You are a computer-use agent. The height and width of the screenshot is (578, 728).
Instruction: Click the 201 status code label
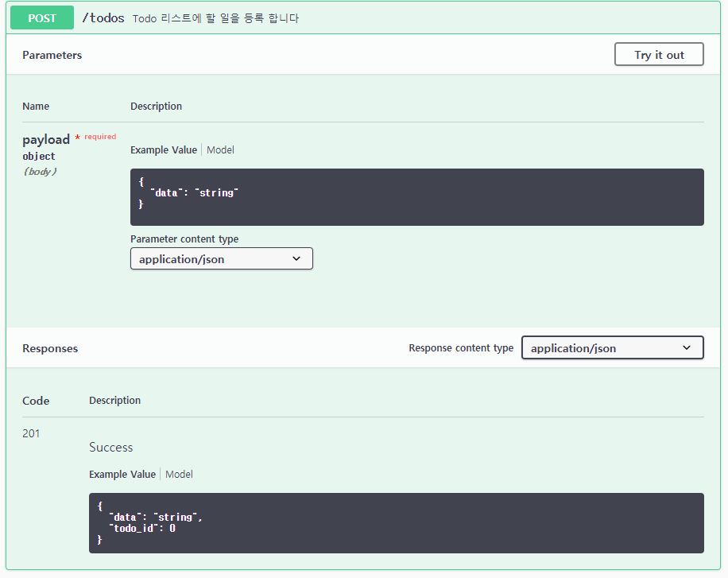(31, 433)
